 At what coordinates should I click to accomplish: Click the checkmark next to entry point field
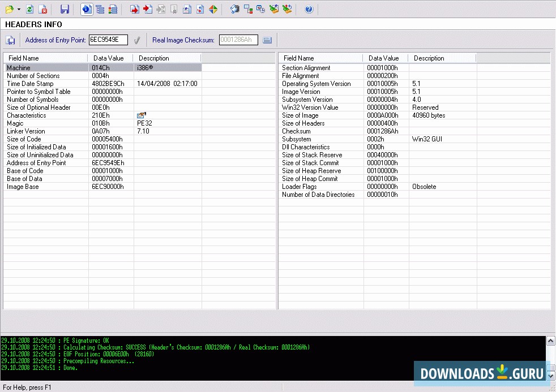pyautogui.click(x=136, y=40)
